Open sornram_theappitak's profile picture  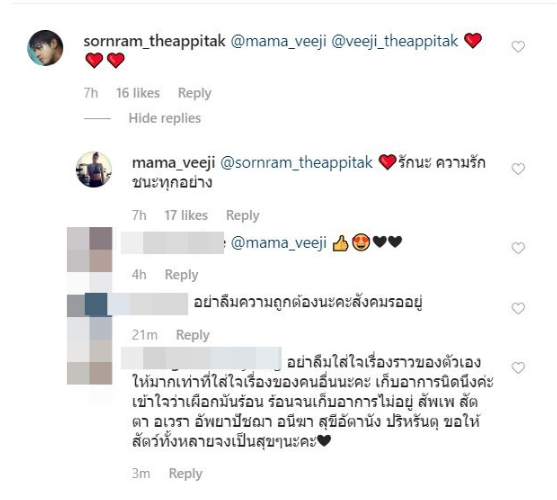45,48
